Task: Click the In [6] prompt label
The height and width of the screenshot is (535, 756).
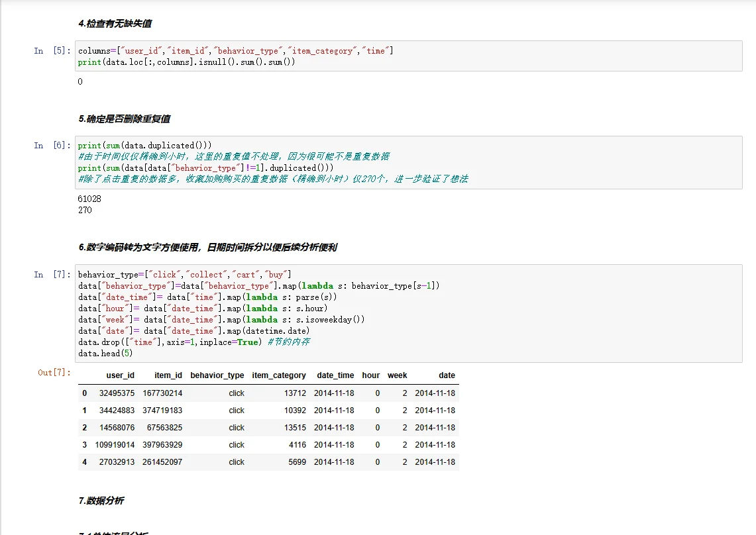Action: point(52,145)
